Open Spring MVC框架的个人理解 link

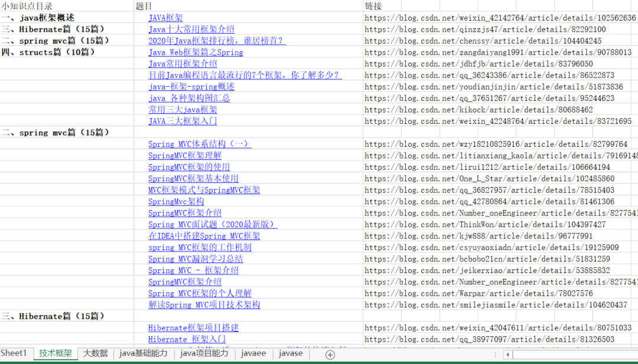click(x=200, y=293)
